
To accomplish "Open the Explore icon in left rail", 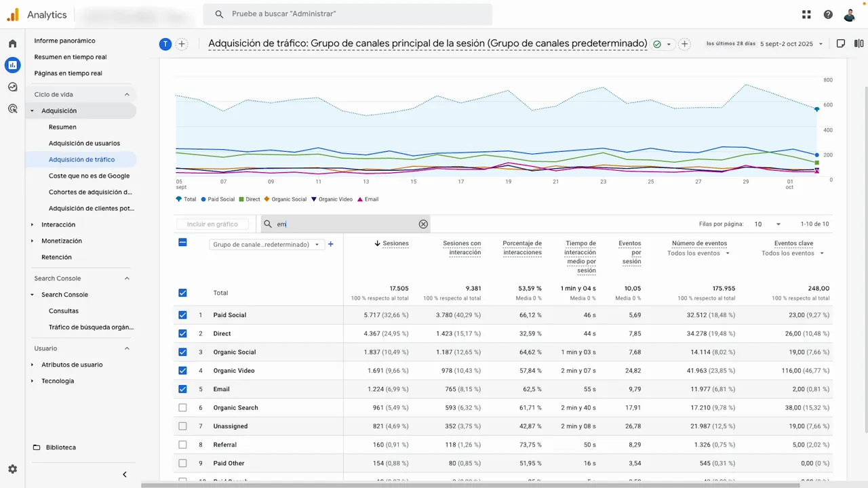I will pos(12,87).
